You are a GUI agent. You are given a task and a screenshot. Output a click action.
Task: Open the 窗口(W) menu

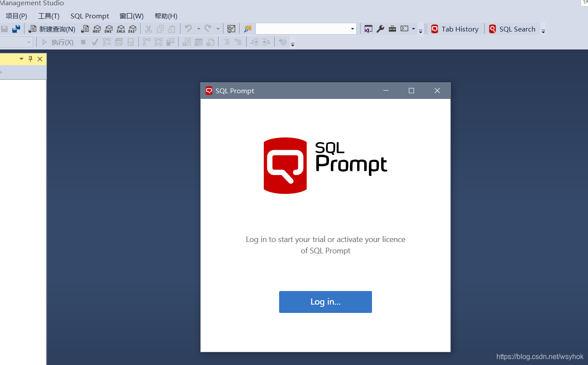tap(131, 16)
